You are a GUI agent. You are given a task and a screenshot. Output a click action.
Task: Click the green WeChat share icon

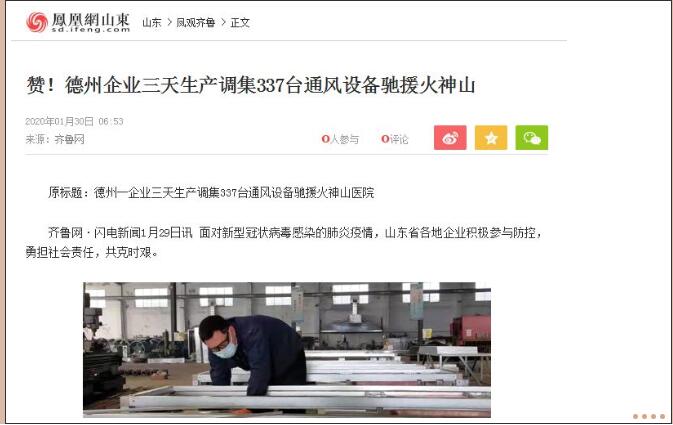click(531, 138)
